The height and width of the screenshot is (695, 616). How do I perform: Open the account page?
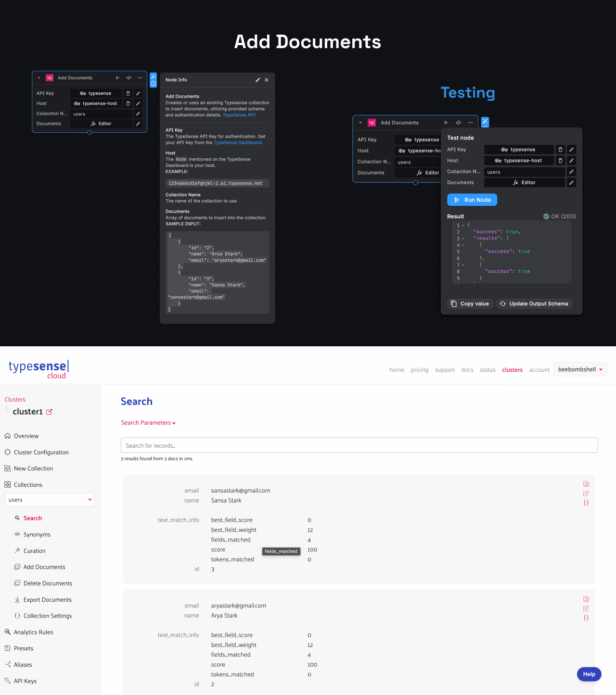tap(539, 370)
